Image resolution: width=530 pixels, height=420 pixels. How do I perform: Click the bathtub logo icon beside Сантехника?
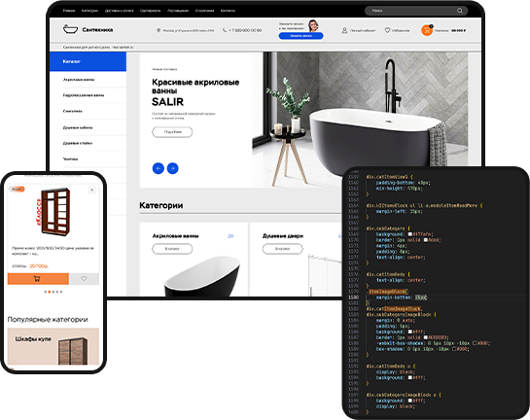pyautogui.click(x=70, y=29)
